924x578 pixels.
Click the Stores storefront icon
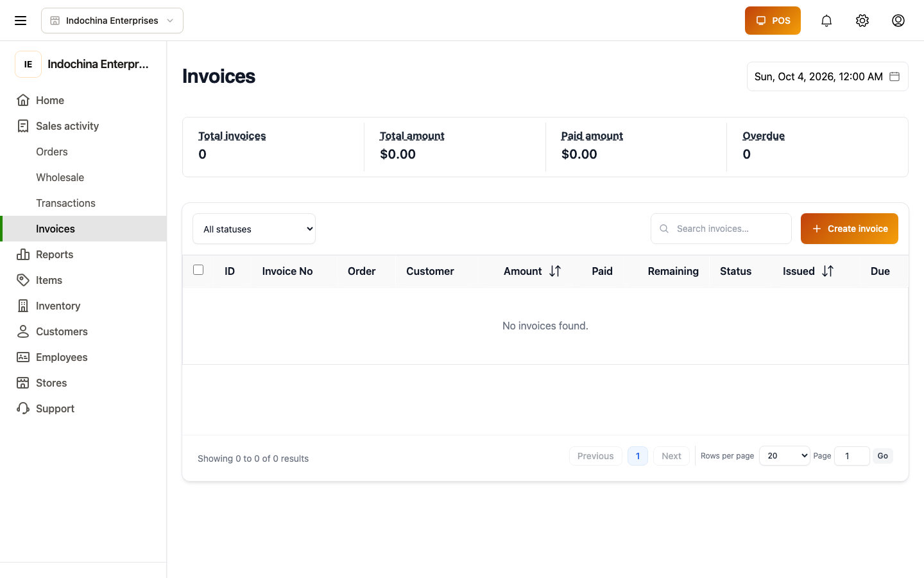(23, 383)
